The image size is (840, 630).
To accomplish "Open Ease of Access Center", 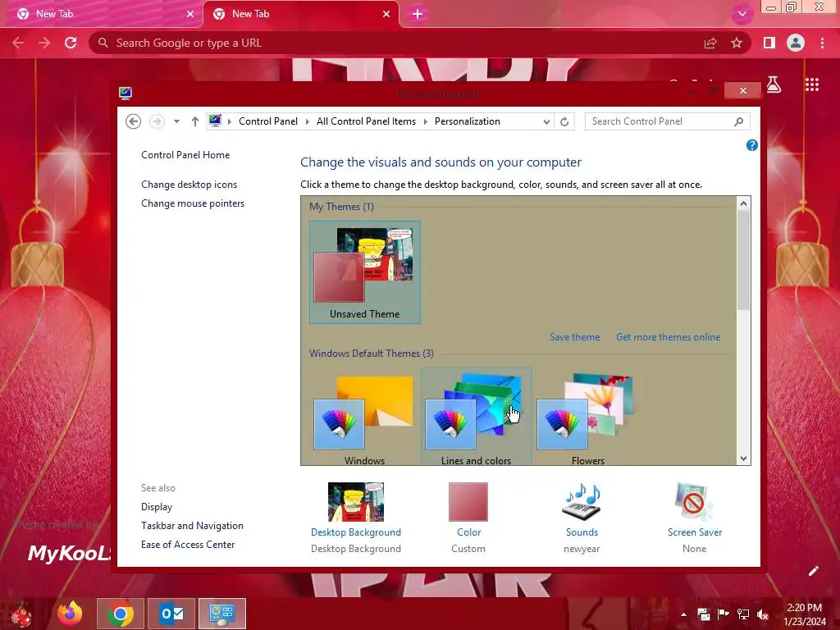I will coord(188,545).
